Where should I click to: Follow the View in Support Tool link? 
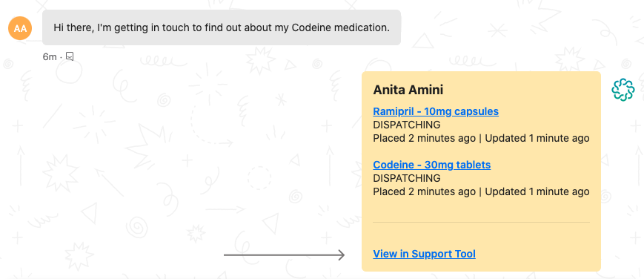(424, 254)
